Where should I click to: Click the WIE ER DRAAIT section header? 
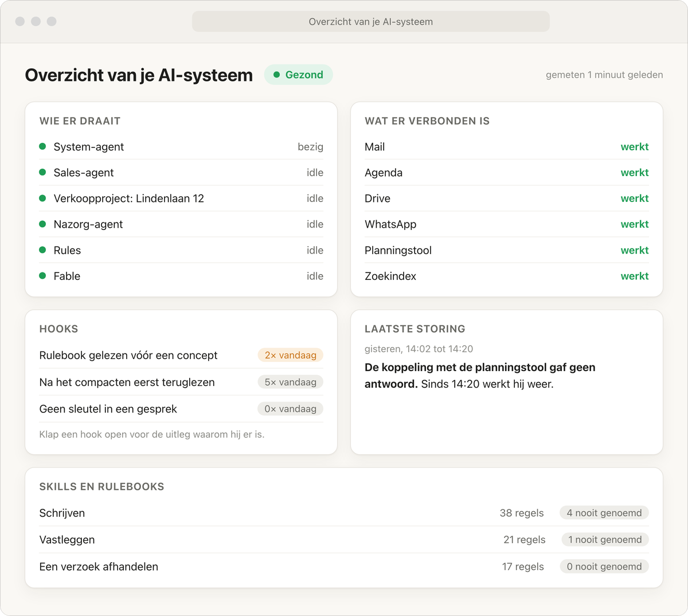tap(80, 121)
